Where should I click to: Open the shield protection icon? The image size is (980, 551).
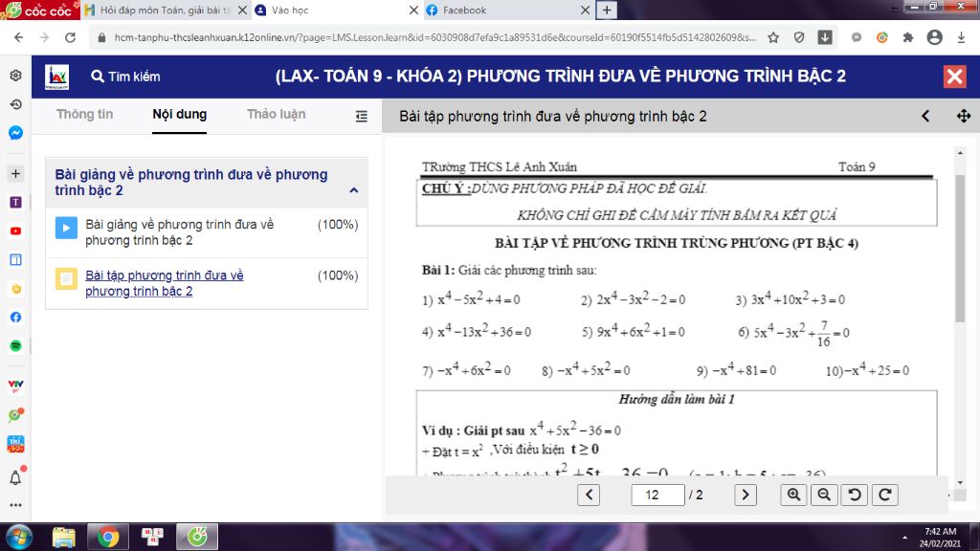click(799, 37)
